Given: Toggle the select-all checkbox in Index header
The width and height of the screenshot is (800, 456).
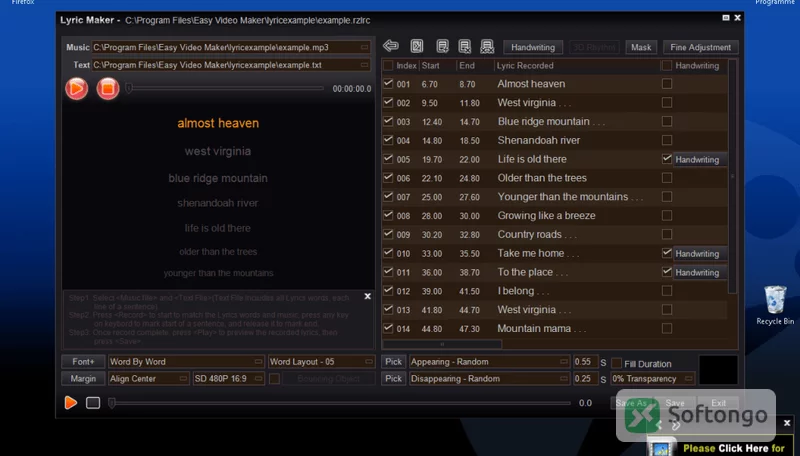Looking at the screenshot, I should [388, 65].
